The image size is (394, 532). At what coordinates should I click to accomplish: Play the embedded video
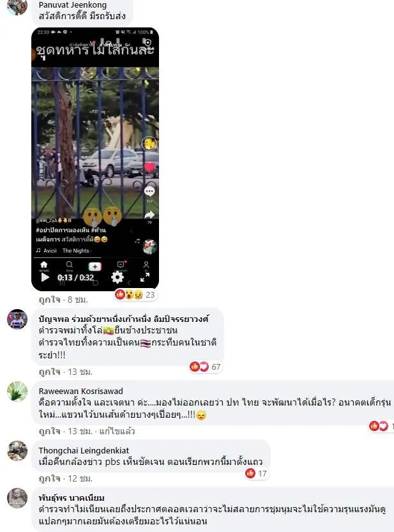(x=45, y=278)
